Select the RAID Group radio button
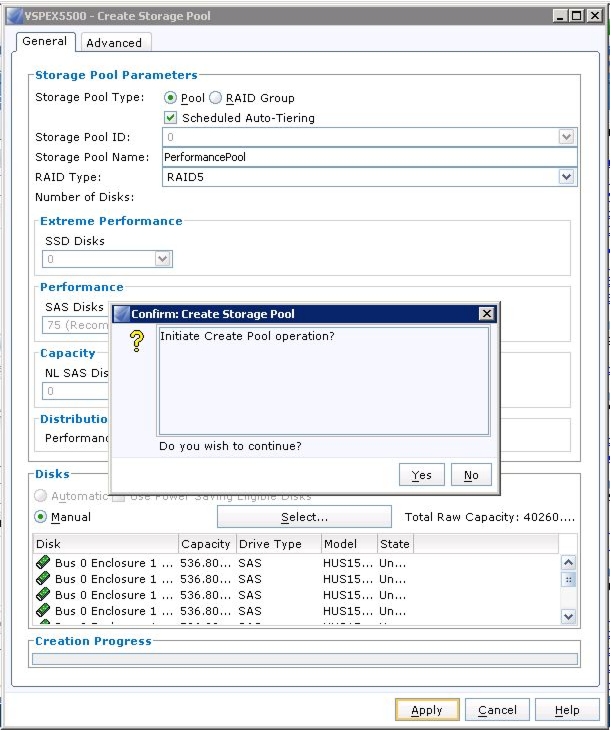This screenshot has width=612, height=732. tap(215, 98)
